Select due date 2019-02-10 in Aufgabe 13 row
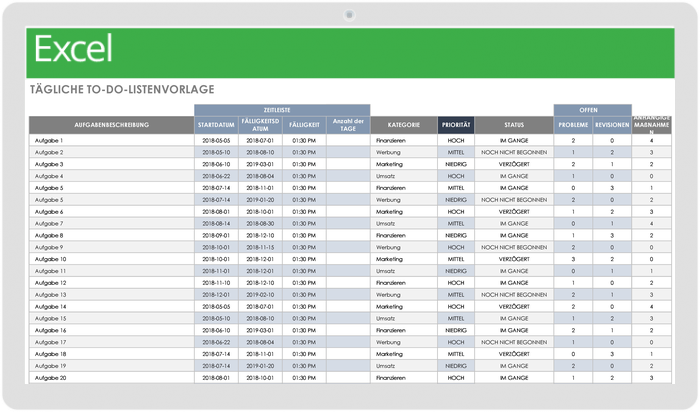The height and width of the screenshot is (412, 700). 260,295
